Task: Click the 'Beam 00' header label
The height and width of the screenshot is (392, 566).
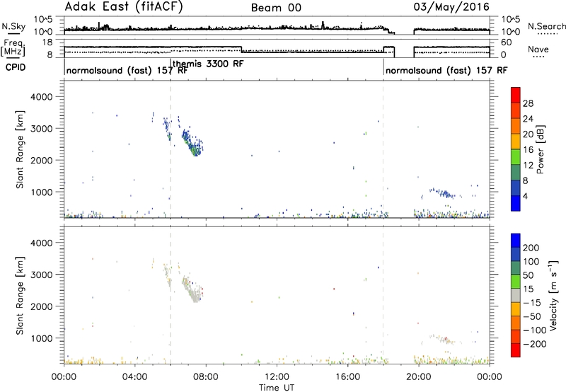Action: [276, 8]
